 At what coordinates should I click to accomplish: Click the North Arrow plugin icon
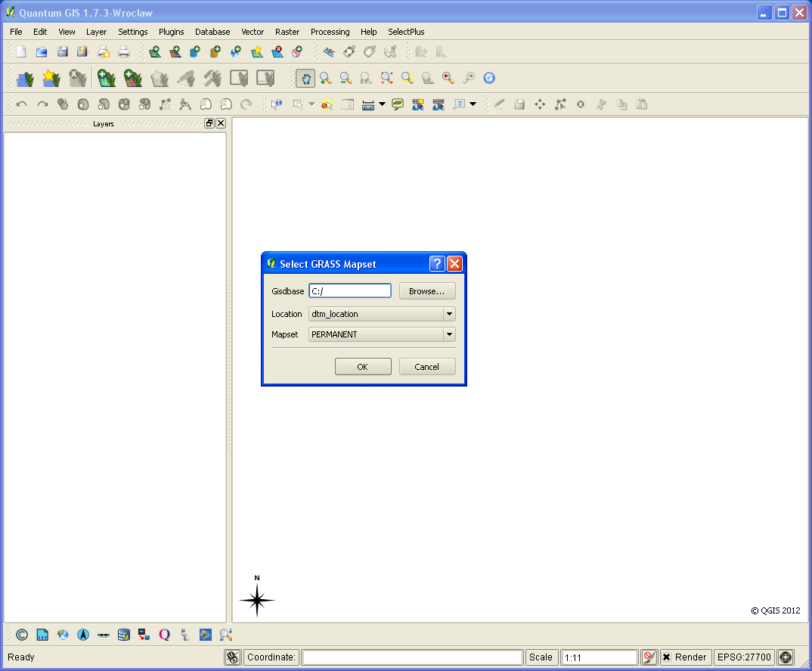pos(83,634)
